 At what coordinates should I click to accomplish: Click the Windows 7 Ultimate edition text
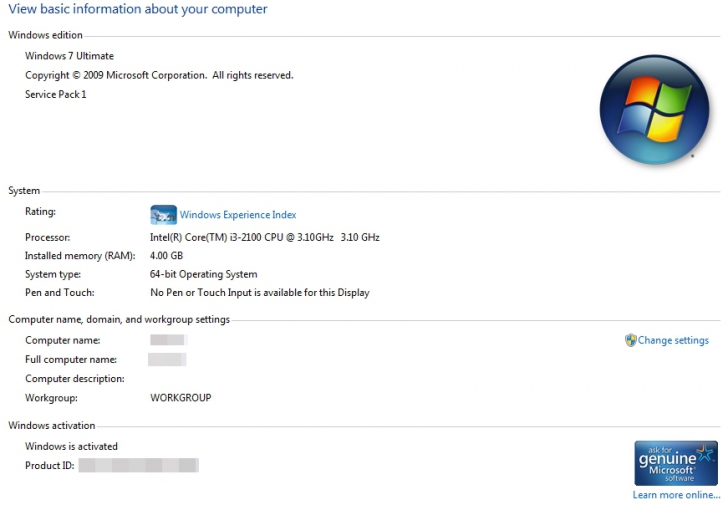pos(70,56)
